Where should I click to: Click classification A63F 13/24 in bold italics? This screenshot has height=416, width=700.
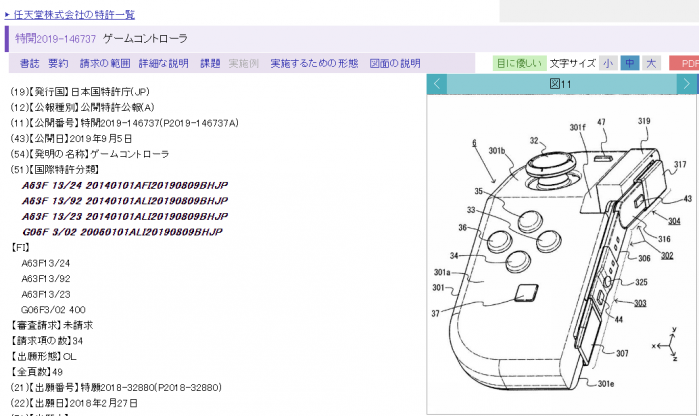click(x=122, y=185)
